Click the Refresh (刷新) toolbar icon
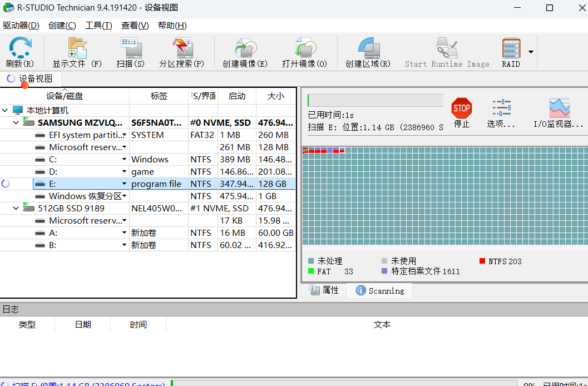The height and width of the screenshot is (386, 588). [x=20, y=48]
